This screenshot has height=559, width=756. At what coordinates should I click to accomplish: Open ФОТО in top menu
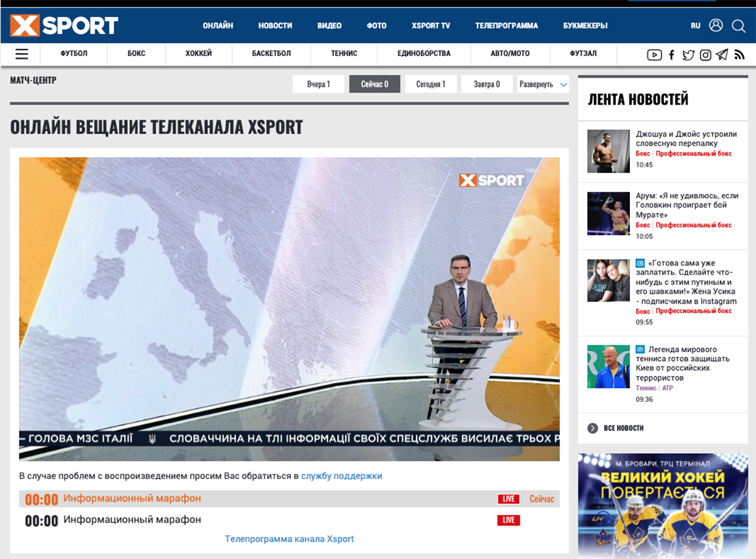click(377, 26)
